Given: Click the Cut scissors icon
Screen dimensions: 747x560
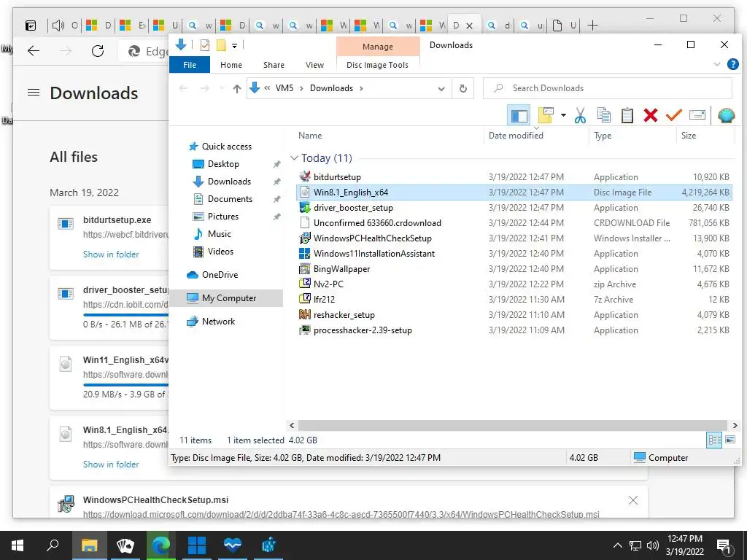Looking at the screenshot, I should pyautogui.click(x=580, y=116).
